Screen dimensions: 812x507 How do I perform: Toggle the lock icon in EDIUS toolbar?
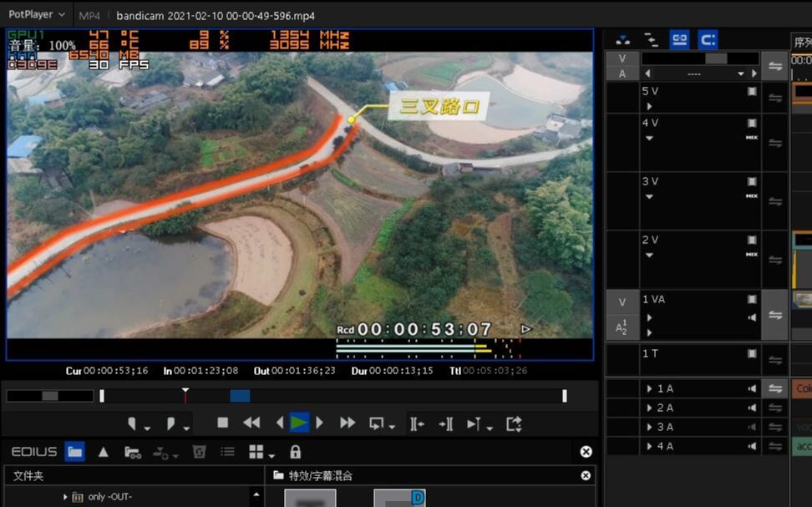tap(295, 451)
